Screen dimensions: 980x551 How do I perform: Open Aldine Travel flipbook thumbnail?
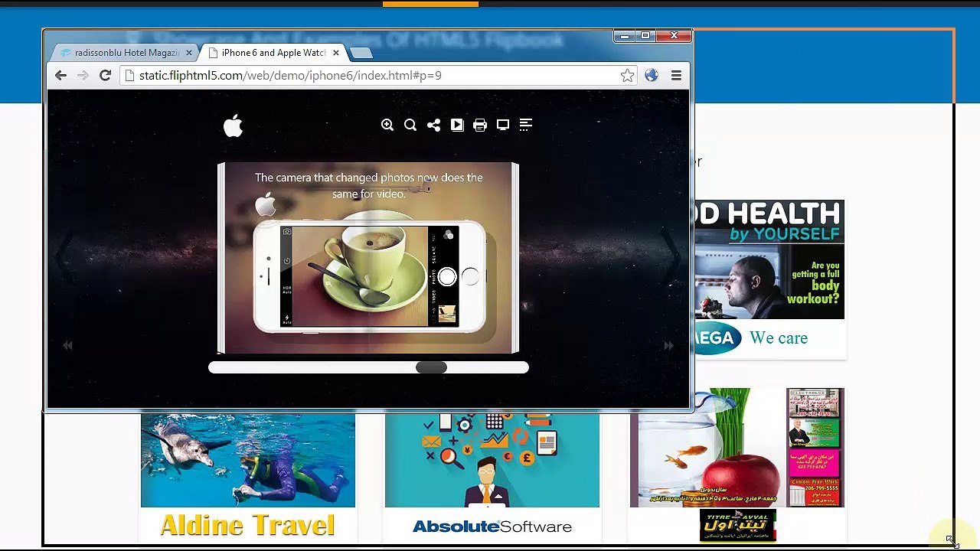(x=247, y=460)
